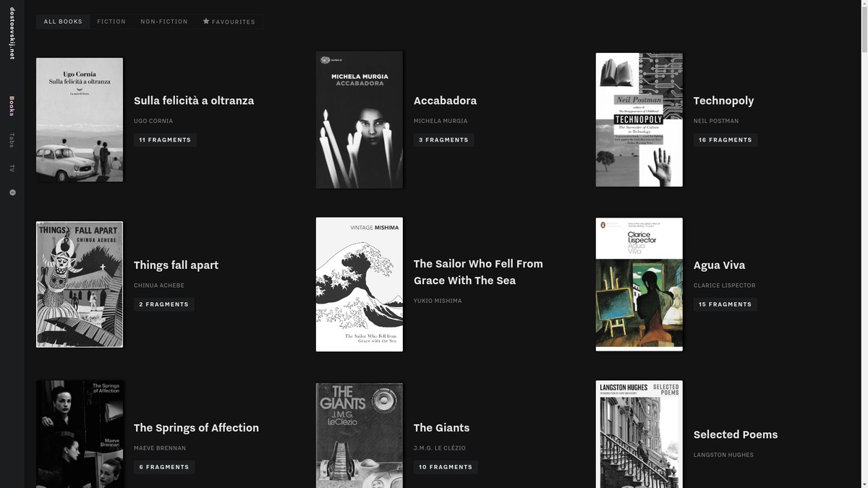Click author name J.M.G. Le Clézio
The width and height of the screenshot is (868, 488).
pos(440,448)
